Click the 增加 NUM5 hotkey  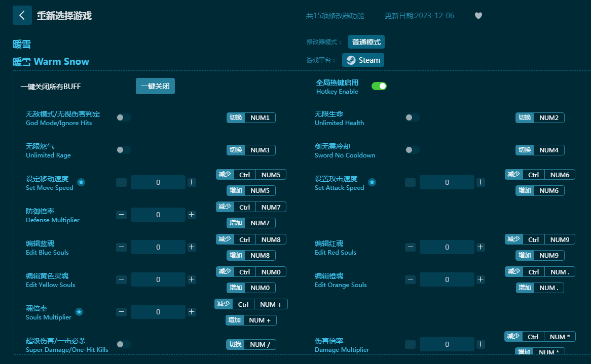(251, 190)
